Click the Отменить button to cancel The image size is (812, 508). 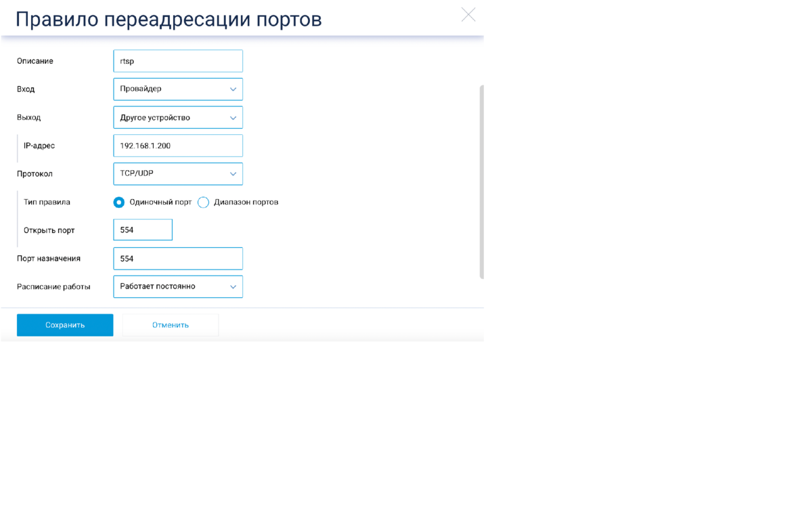click(170, 324)
